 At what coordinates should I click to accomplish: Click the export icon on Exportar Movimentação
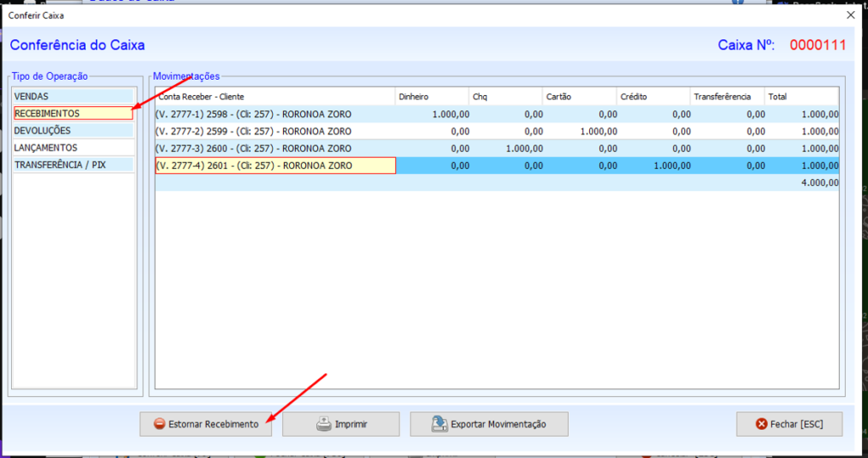click(x=439, y=424)
